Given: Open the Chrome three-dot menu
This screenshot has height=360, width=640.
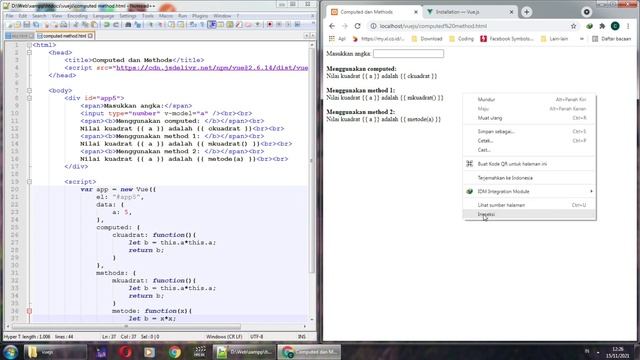Looking at the screenshot, I should 628,26.
